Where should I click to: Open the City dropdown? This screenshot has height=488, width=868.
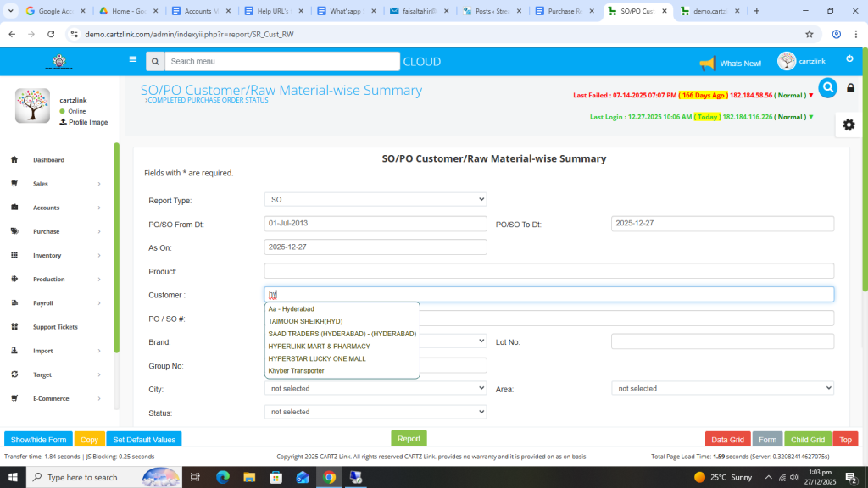click(376, 388)
